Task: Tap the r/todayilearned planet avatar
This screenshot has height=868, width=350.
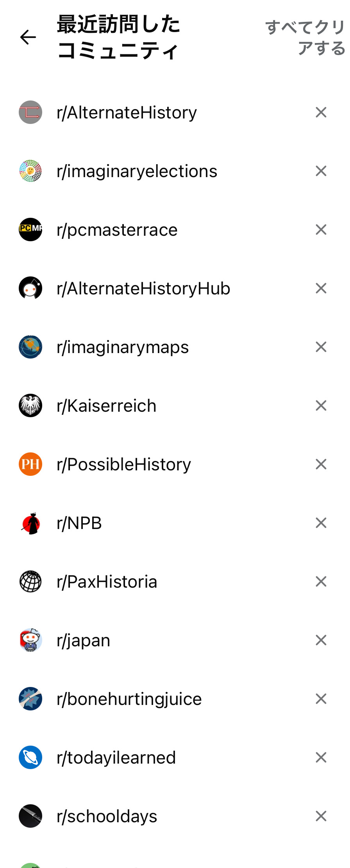Action: (x=30, y=758)
